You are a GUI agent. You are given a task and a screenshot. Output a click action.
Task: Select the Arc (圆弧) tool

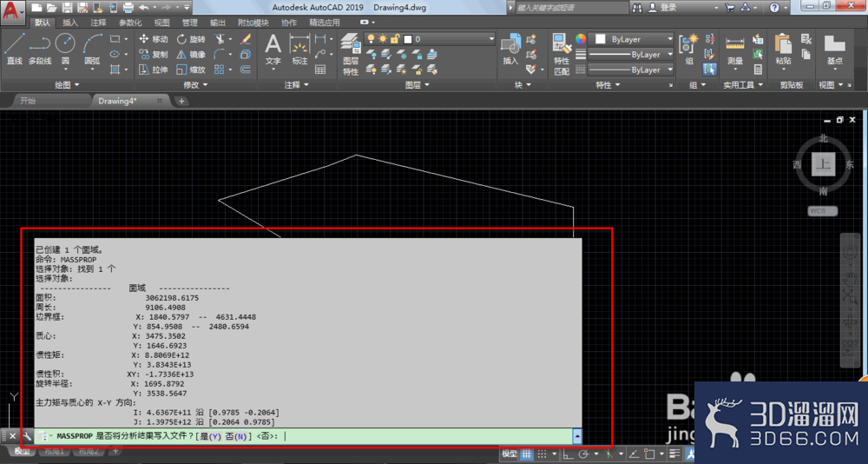(93, 49)
